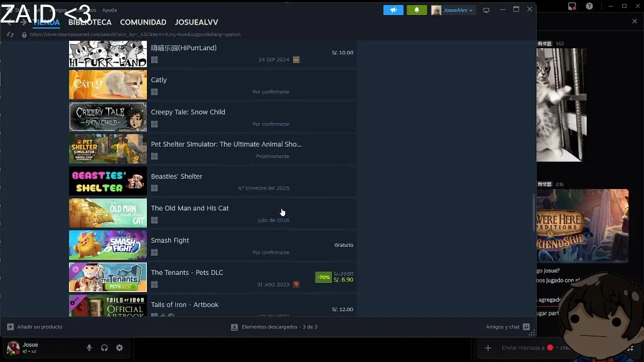This screenshot has width=644, height=362.
Task: Click the Steam announcements megaphone button
Action: (x=393, y=10)
